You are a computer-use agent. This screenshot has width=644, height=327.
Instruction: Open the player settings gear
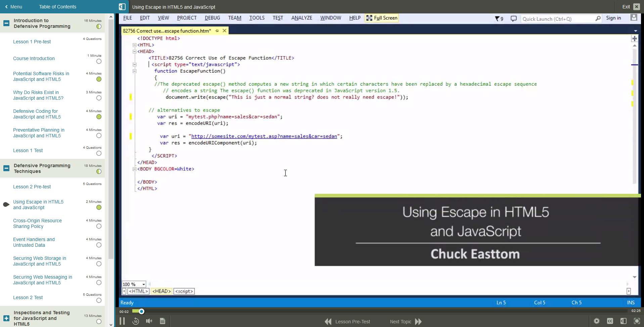597,321
